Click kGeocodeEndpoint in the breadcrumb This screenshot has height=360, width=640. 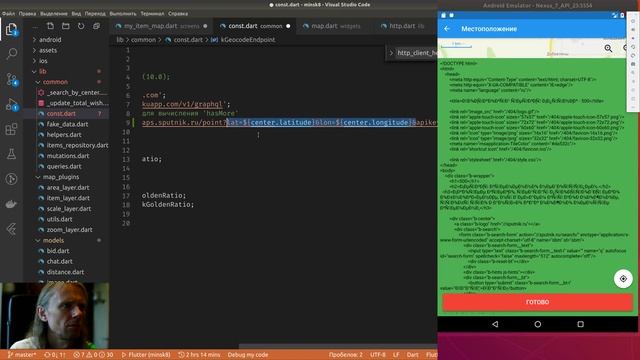pyautogui.click(x=248, y=40)
